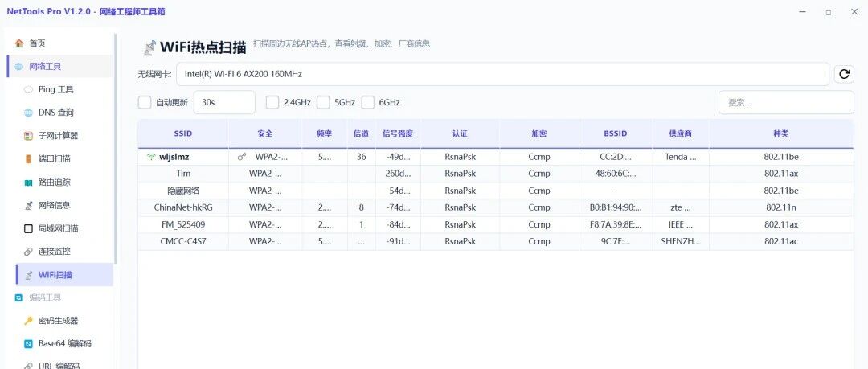868x369 pixels.
Task: Maximize the NetTools Pro window
Action: coord(828,12)
